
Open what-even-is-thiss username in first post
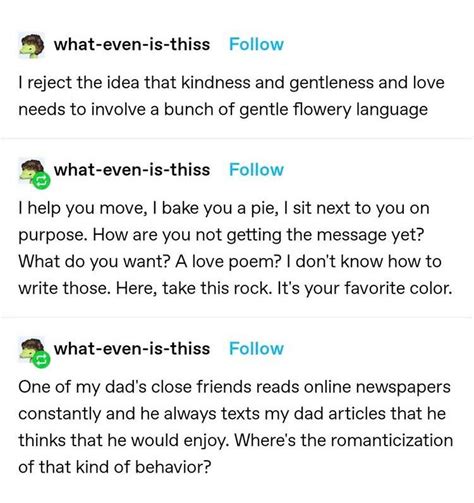[x=132, y=44]
